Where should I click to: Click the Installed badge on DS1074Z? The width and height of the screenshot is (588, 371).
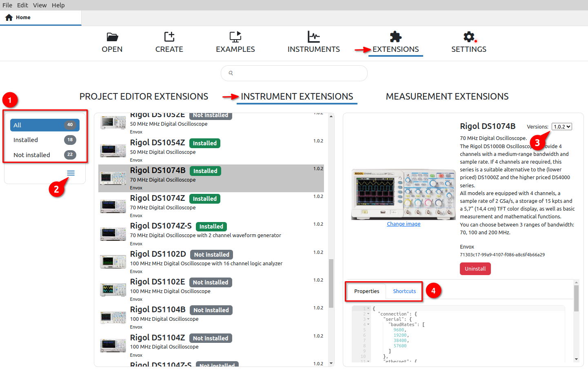[x=205, y=199]
